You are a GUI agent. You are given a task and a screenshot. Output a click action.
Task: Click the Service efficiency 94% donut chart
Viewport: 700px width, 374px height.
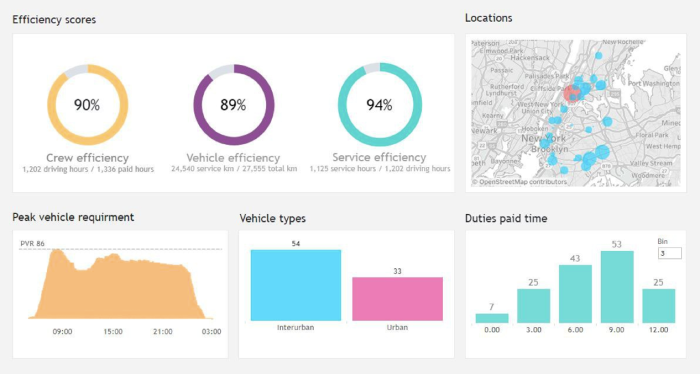pyautogui.click(x=379, y=105)
